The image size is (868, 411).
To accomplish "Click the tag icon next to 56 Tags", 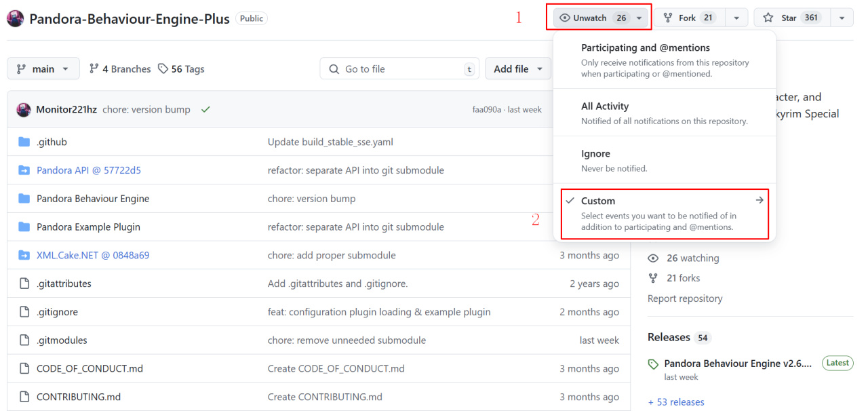I will [x=163, y=69].
